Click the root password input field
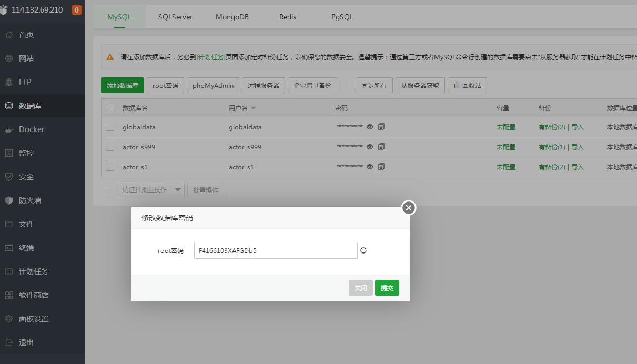 [x=275, y=250]
